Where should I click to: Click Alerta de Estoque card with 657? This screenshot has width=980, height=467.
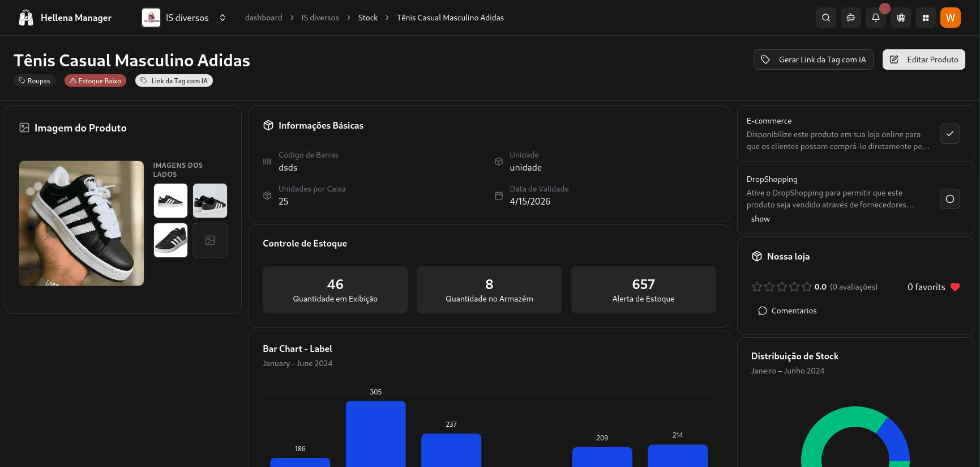click(644, 290)
